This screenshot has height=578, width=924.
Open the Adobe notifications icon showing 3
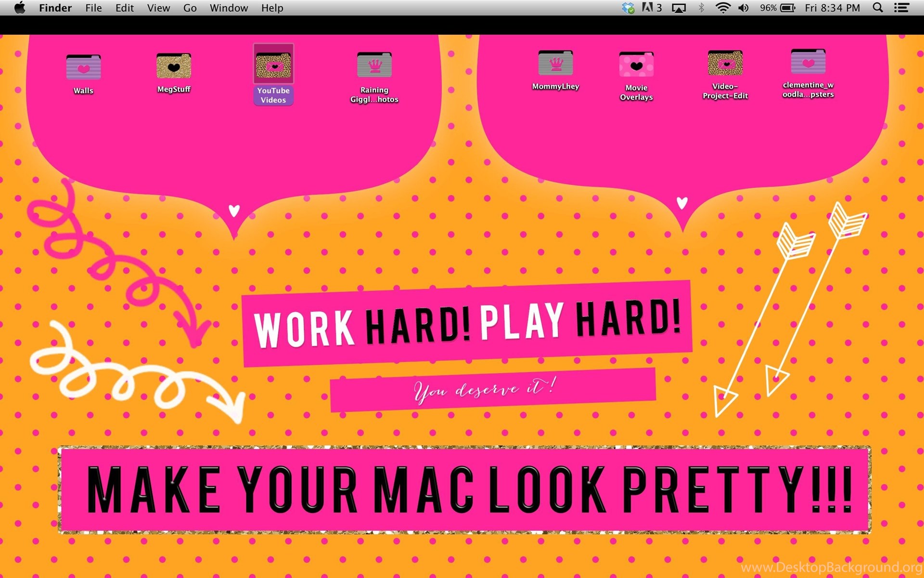pyautogui.click(x=652, y=8)
